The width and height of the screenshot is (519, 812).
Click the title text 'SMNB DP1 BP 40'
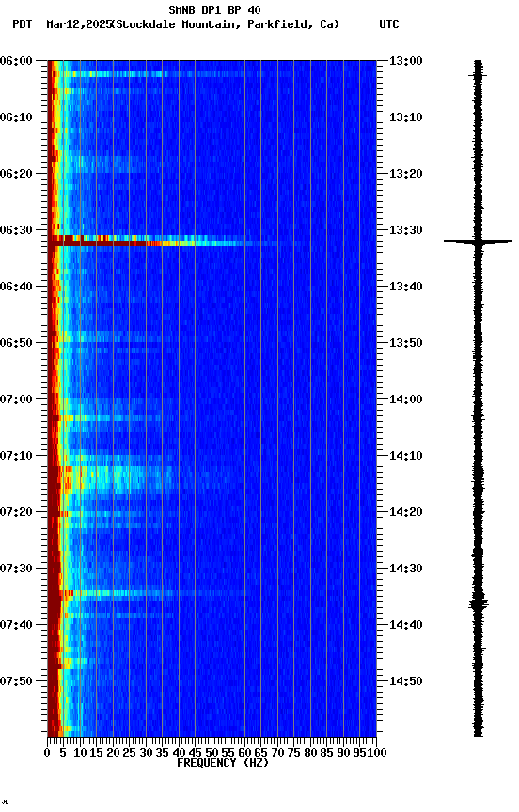[214, 9]
